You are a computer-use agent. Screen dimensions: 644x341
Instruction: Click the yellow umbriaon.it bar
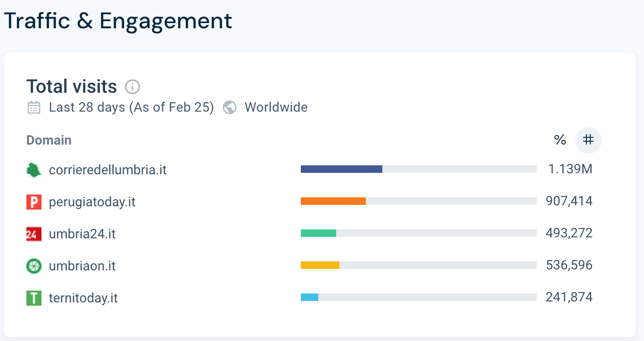tap(320, 265)
